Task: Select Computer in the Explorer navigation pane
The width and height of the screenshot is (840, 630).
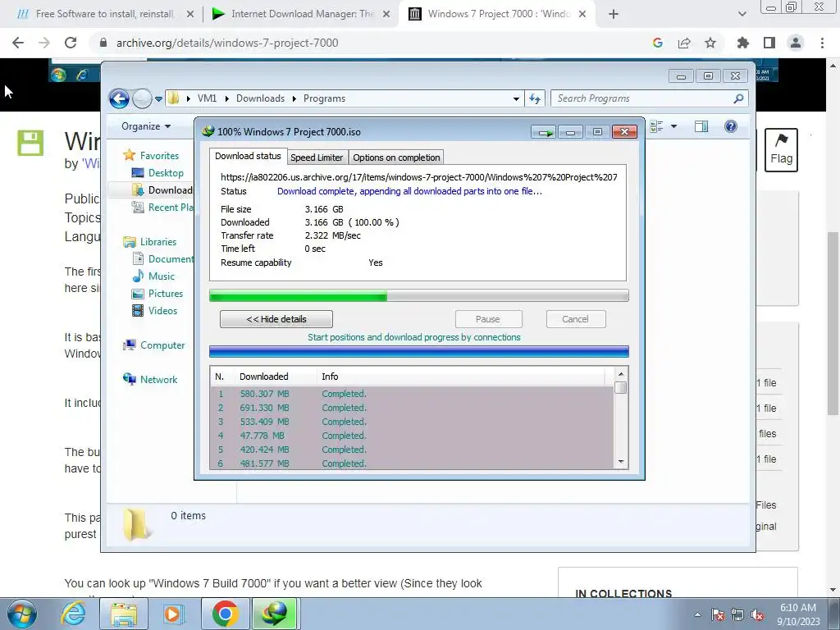Action: point(154,345)
